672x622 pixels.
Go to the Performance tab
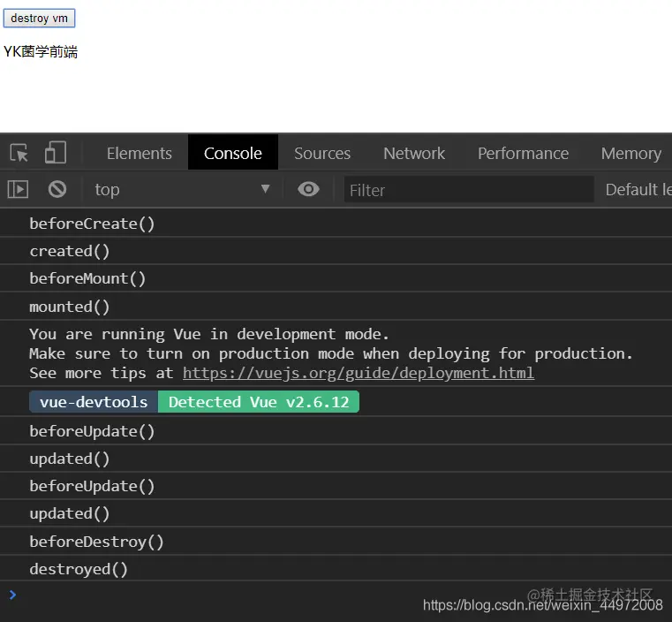tap(524, 153)
